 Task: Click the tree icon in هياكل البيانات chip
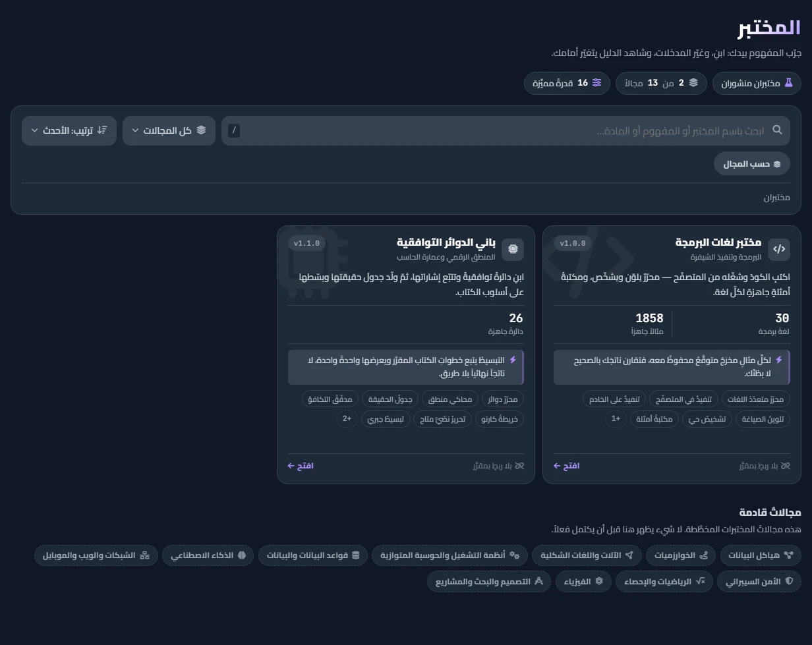click(788, 555)
